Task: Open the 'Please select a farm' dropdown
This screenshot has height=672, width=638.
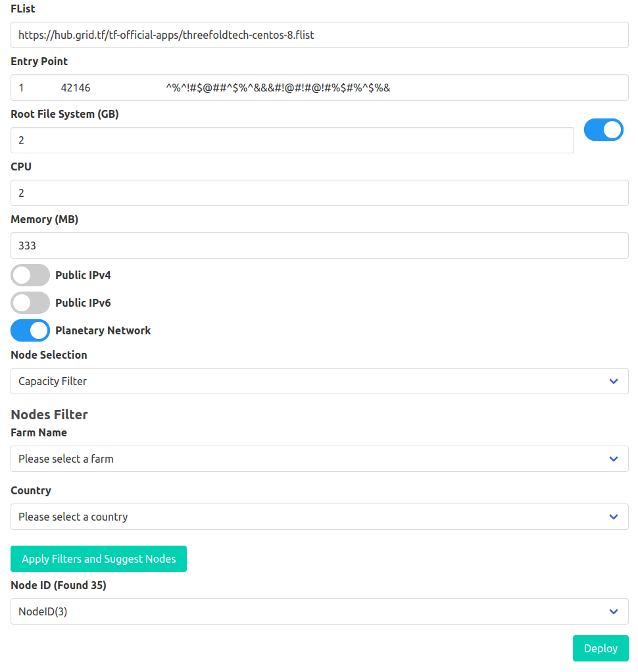Action: pos(319,459)
